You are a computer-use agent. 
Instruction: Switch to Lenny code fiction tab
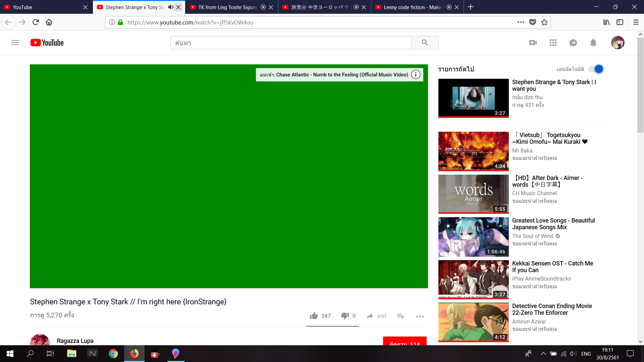tap(412, 7)
